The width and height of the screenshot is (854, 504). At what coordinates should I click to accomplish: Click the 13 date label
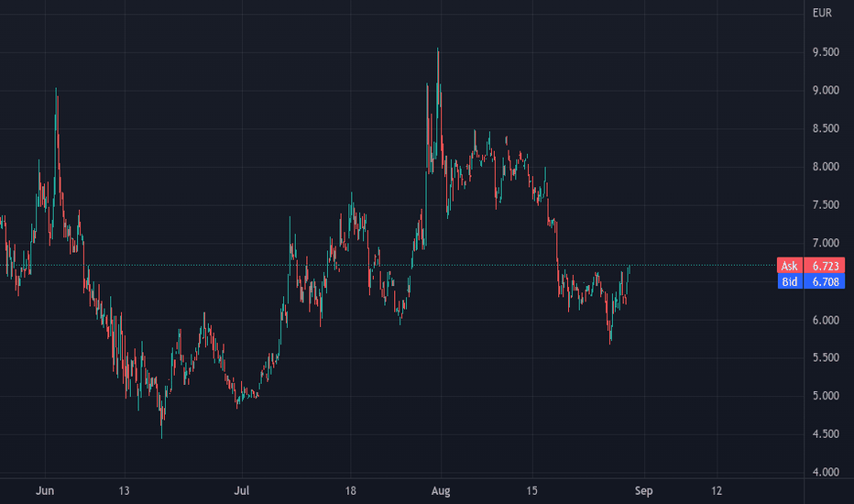point(125,491)
